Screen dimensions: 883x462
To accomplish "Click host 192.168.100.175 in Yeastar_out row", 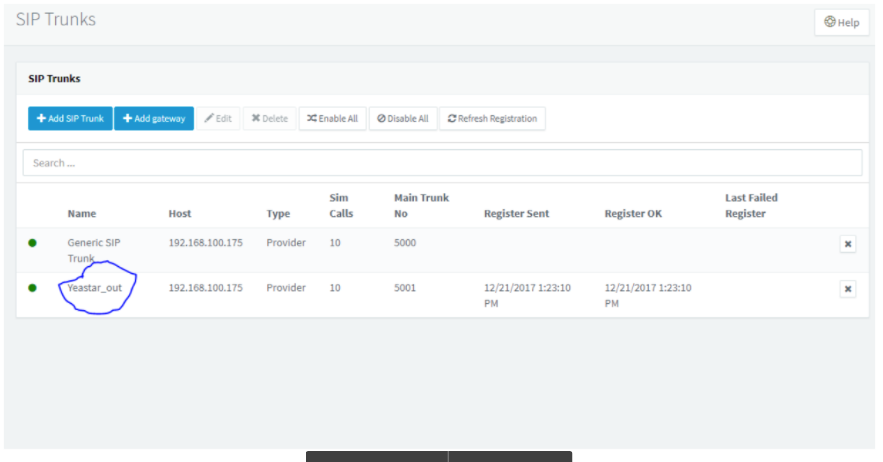I will pos(206,288).
